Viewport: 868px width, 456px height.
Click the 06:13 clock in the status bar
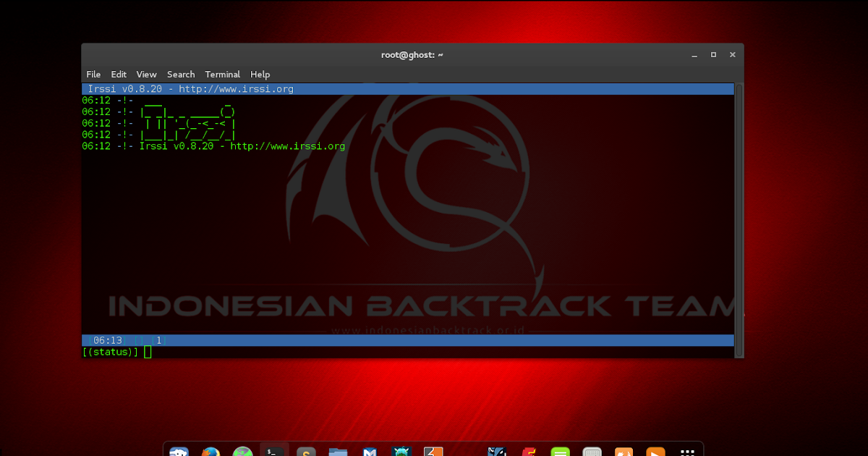coord(107,340)
